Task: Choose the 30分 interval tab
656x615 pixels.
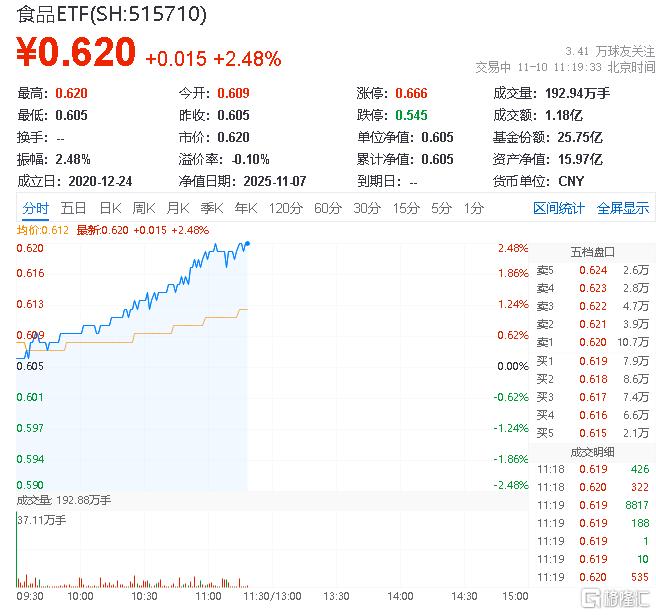Action: (x=367, y=208)
